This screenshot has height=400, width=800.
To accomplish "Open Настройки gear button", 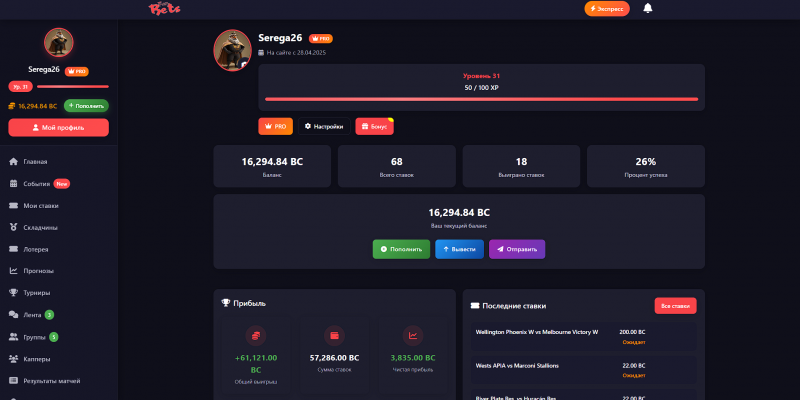I will pos(324,126).
